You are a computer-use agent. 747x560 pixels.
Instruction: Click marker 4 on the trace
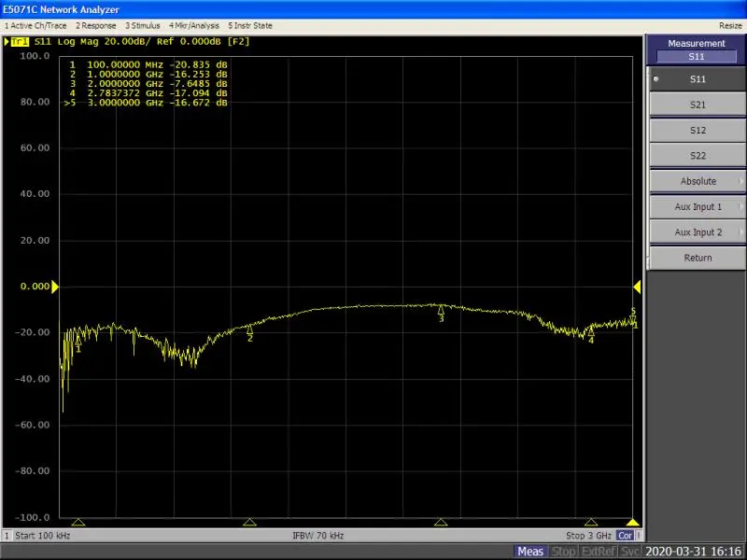(590, 332)
